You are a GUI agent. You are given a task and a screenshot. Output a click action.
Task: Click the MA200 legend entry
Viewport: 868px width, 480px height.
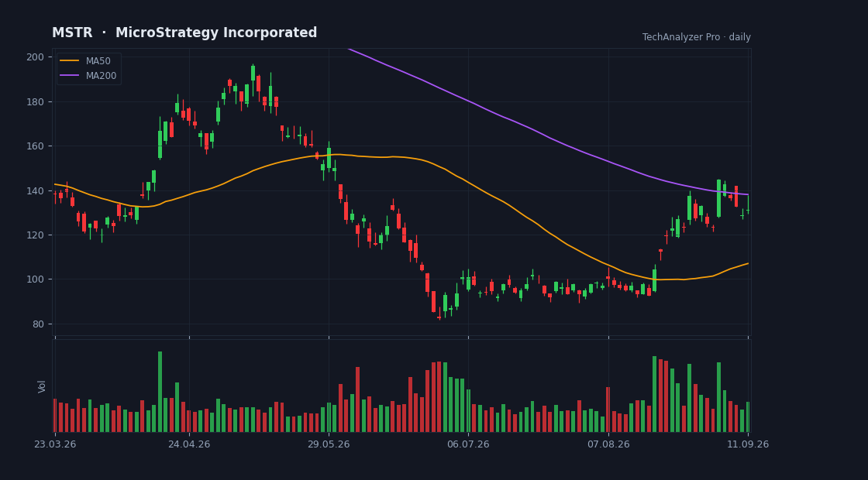(x=88, y=76)
